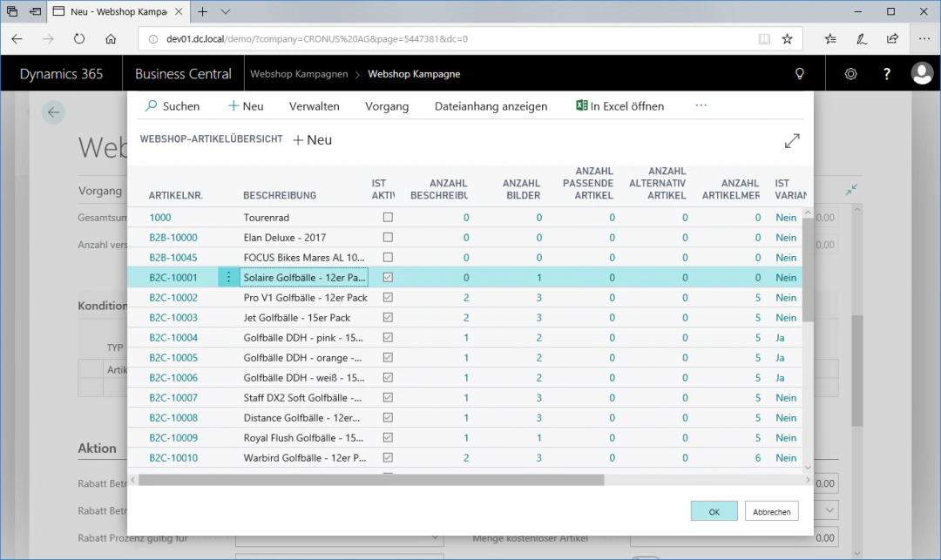Viewport: 941px width, 560px height.
Task: Go to browser home page
Action: (111, 39)
